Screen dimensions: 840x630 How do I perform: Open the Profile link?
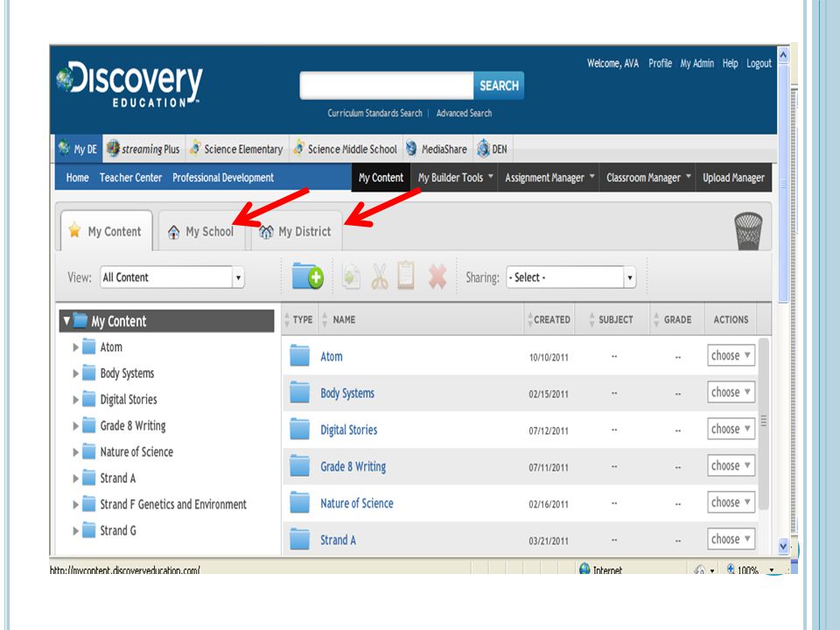[x=660, y=63]
